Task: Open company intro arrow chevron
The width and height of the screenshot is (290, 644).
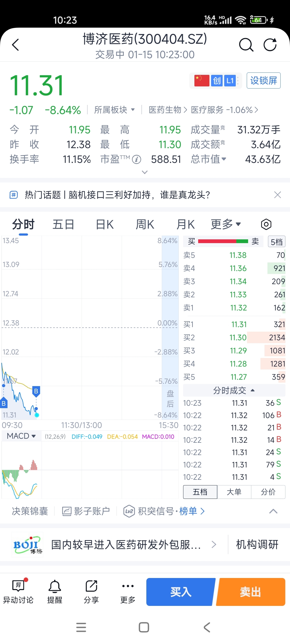Action: tap(214, 544)
